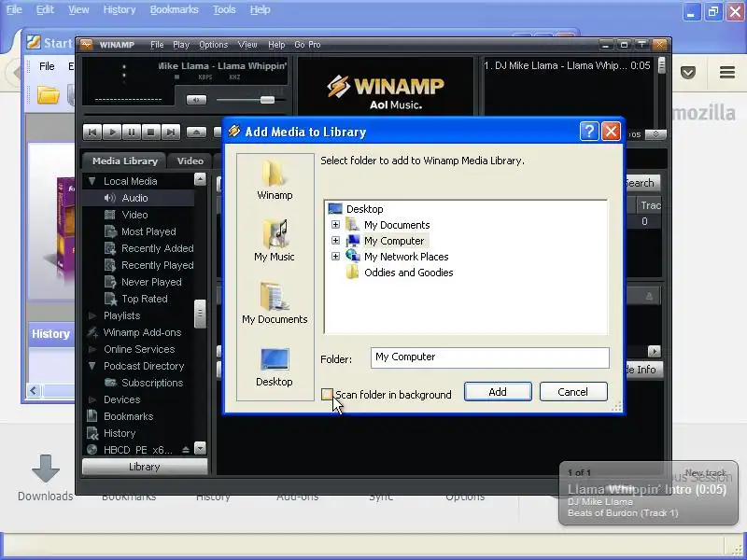747x560 pixels.
Task: Adjust the Winamp volume slider
Action: [x=267, y=100]
